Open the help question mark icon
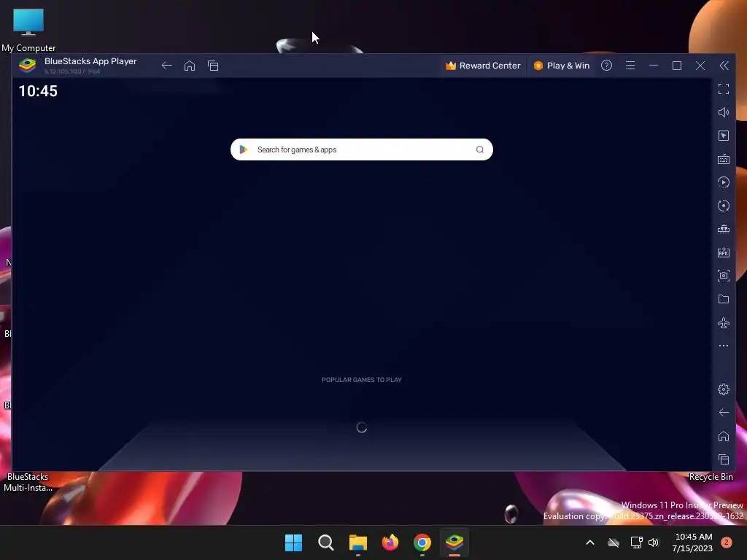 [x=606, y=66]
